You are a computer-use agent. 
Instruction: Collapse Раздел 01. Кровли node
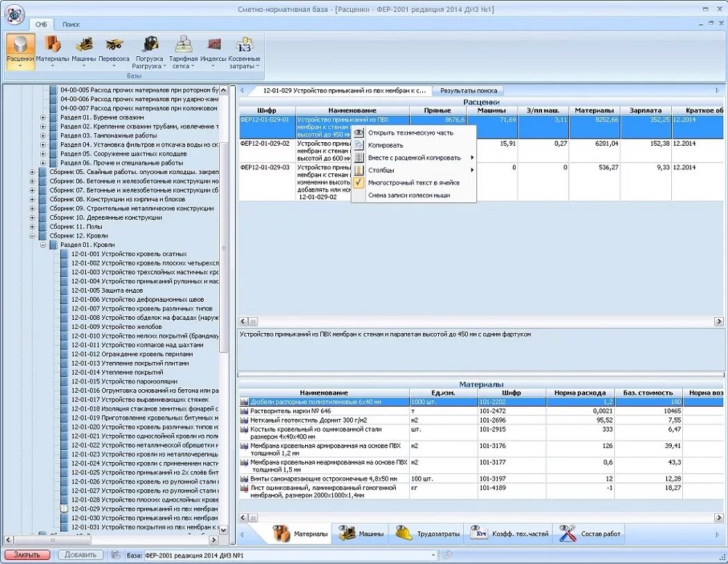click(x=43, y=245)
